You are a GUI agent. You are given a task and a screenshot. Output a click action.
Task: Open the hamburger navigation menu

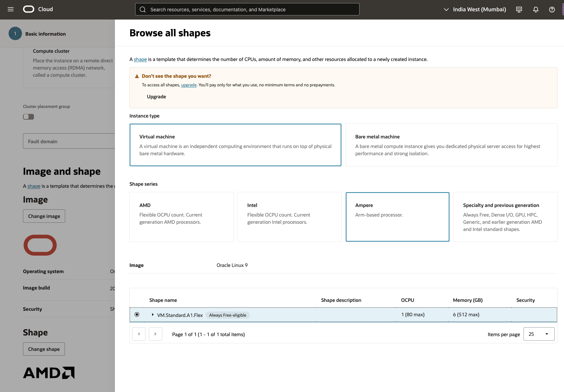(x=11, y=9)
